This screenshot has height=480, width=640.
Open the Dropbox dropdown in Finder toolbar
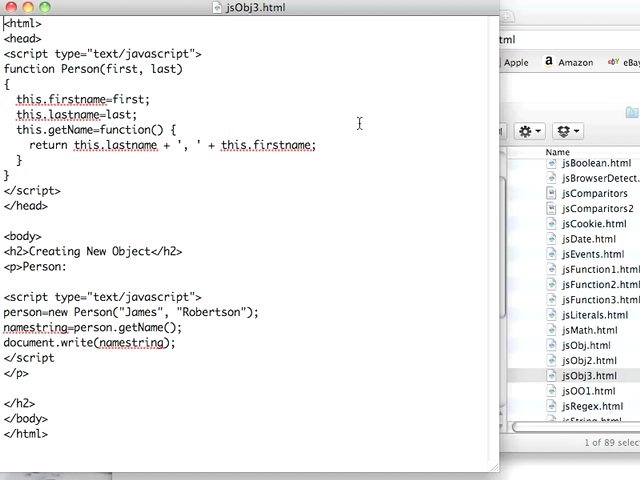tap(568, 131)
